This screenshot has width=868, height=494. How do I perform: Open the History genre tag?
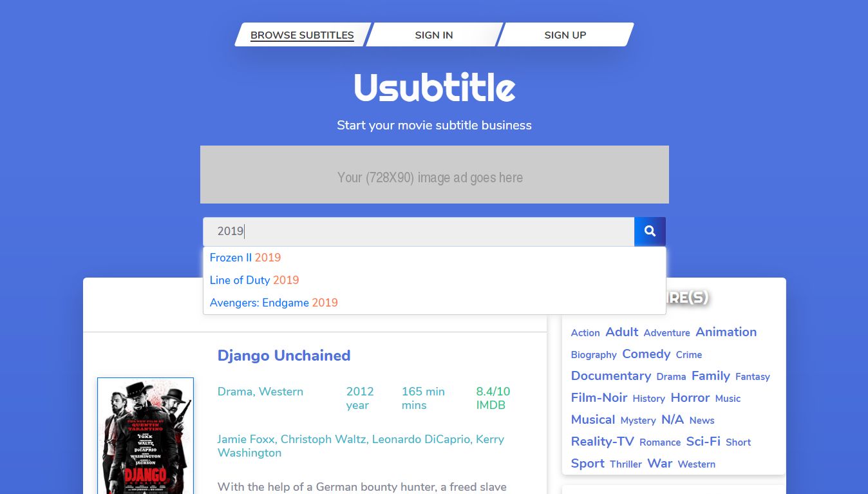648,399
